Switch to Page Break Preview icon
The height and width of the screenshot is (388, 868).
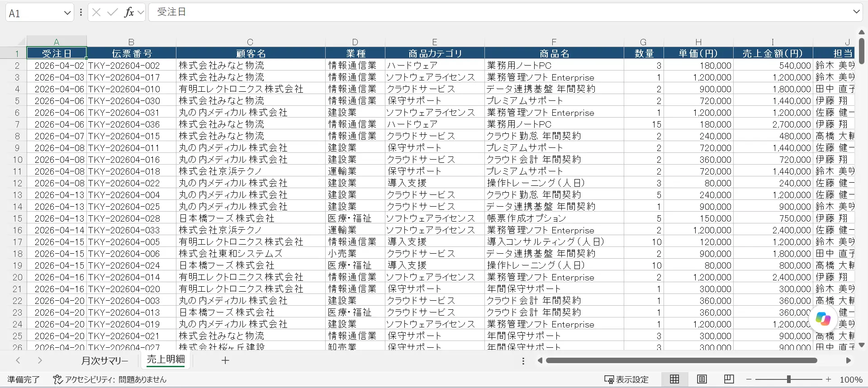coord(729,379)
